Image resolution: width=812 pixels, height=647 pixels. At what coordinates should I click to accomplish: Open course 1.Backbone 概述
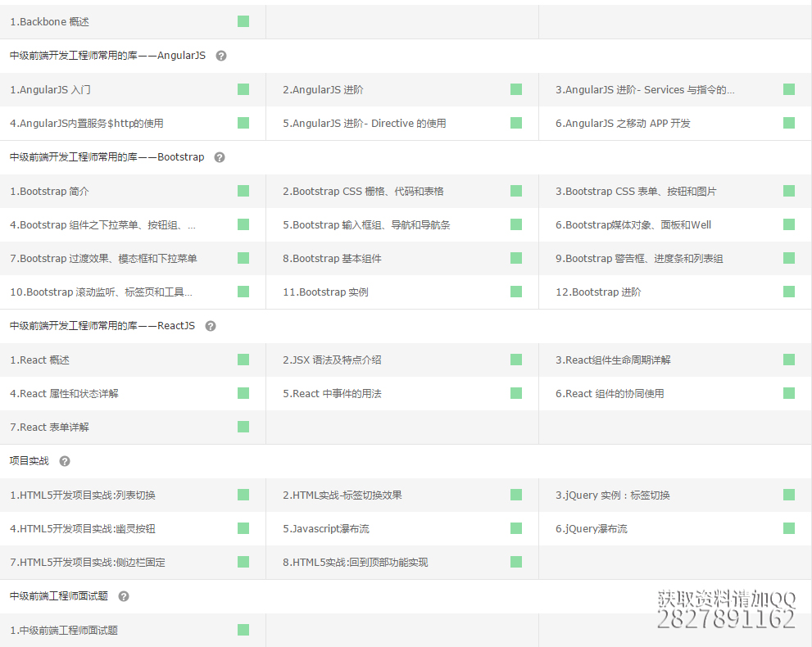pyautogui.click(x=50, y=22)
